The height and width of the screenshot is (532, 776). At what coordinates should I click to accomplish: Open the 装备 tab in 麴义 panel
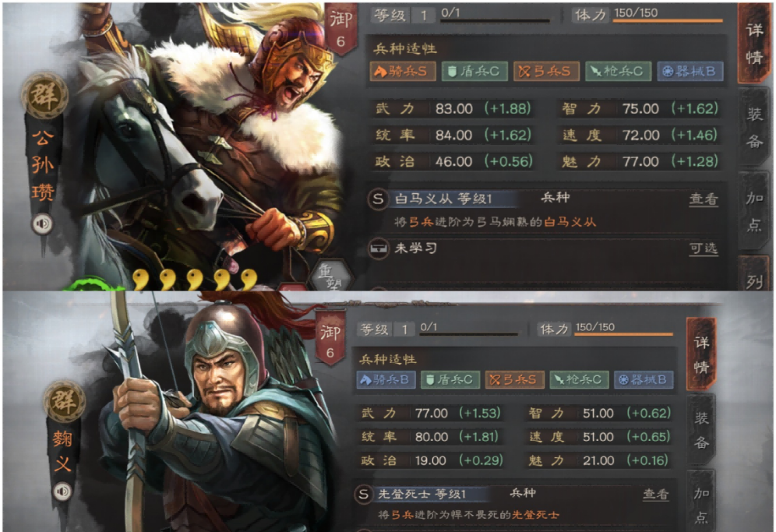pos(701,430)
